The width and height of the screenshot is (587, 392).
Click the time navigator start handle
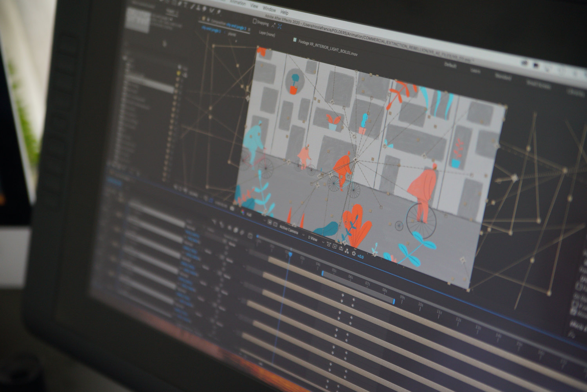[x=257, y=236]
